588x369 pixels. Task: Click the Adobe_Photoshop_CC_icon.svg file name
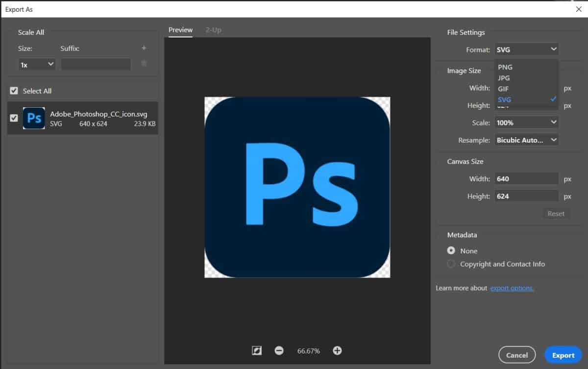point(98,114)
